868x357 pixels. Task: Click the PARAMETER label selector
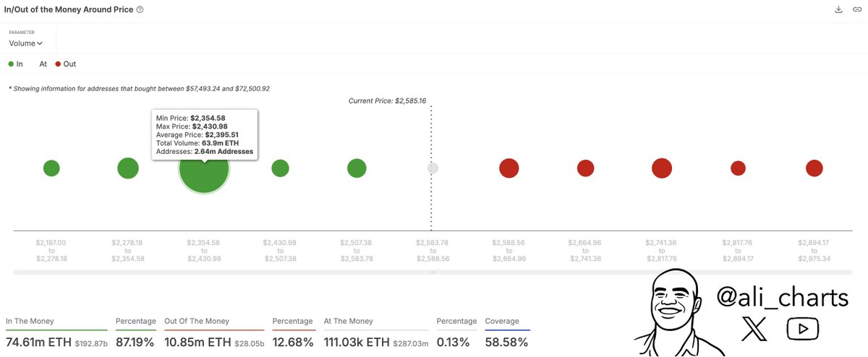click(22, 33)
